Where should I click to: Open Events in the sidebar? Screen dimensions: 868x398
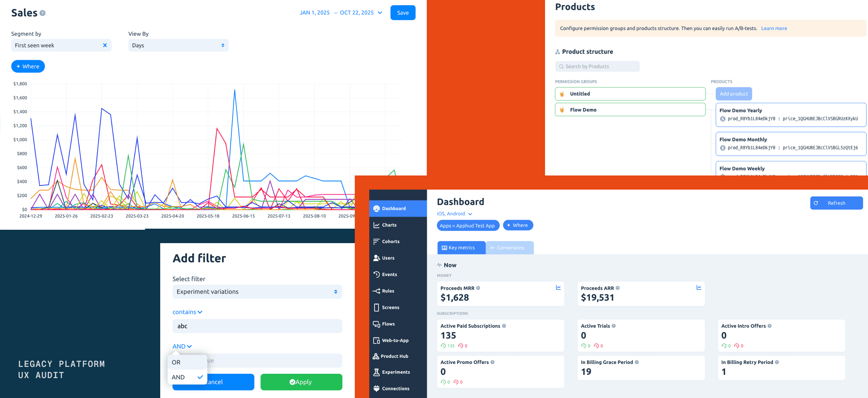click(398, 274)
